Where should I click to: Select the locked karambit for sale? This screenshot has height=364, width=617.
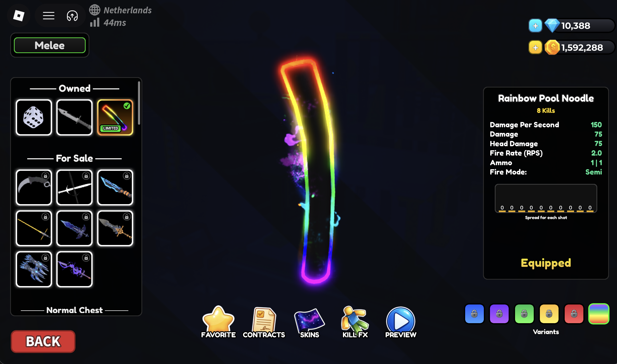(x=34, y=187)
